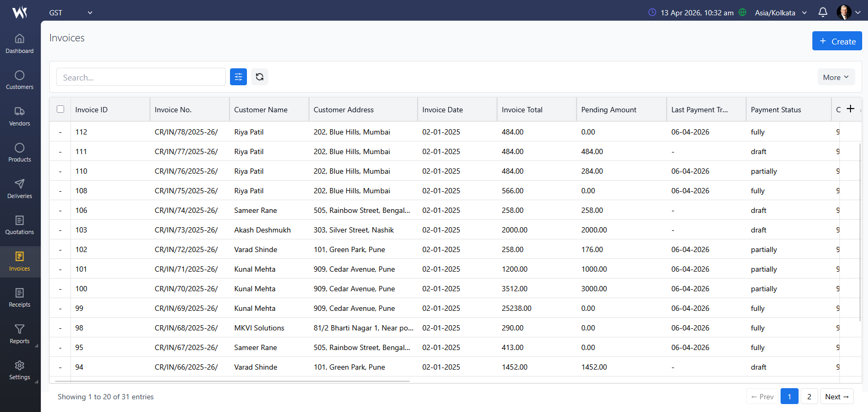Screen dimensions: 868x412
Task: Expand the More options dropdown
Action: click(x=836, y=77)
